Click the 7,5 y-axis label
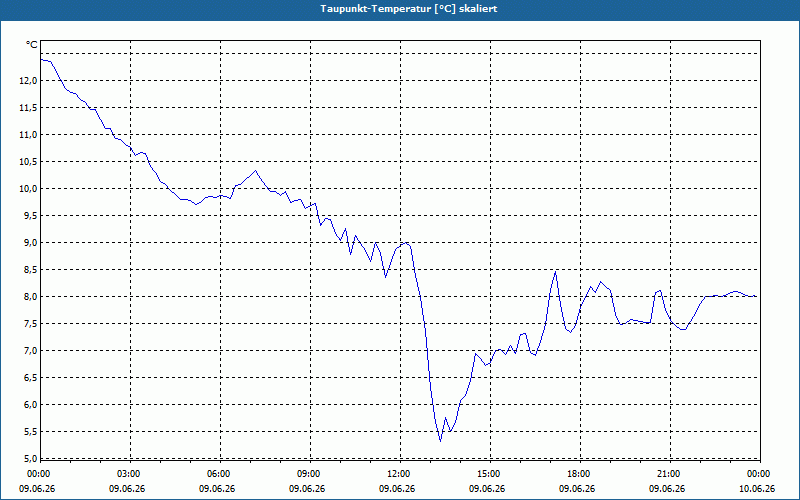Screen dimensions: 800x500 30,324
